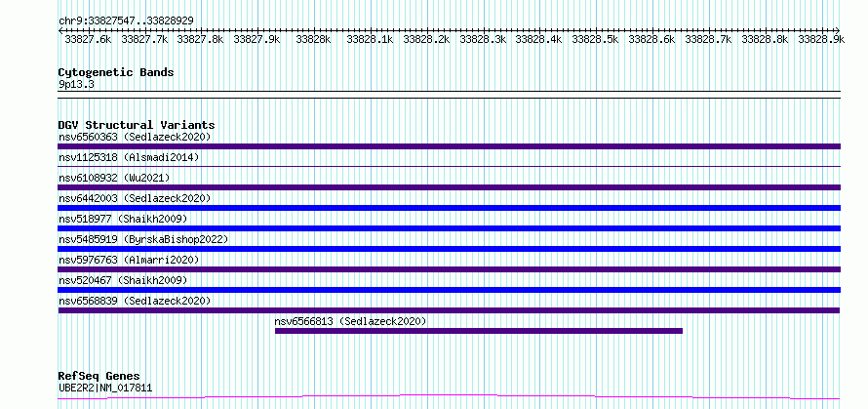Select the DGV Structural Variants track title
Screen dimensions: 868x409
pyautogui.click(x=137, y=125)
